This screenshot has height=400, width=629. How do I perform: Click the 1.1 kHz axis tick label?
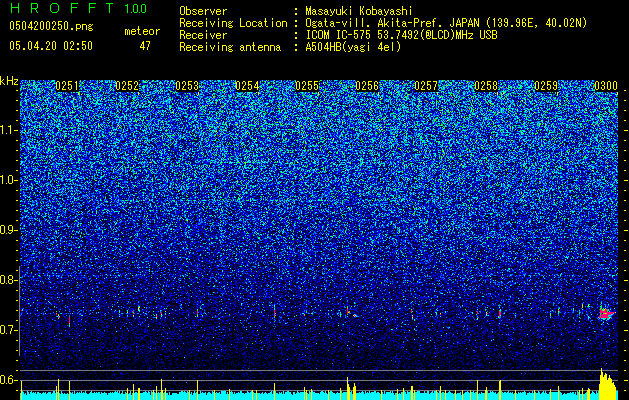coord(9,130)
